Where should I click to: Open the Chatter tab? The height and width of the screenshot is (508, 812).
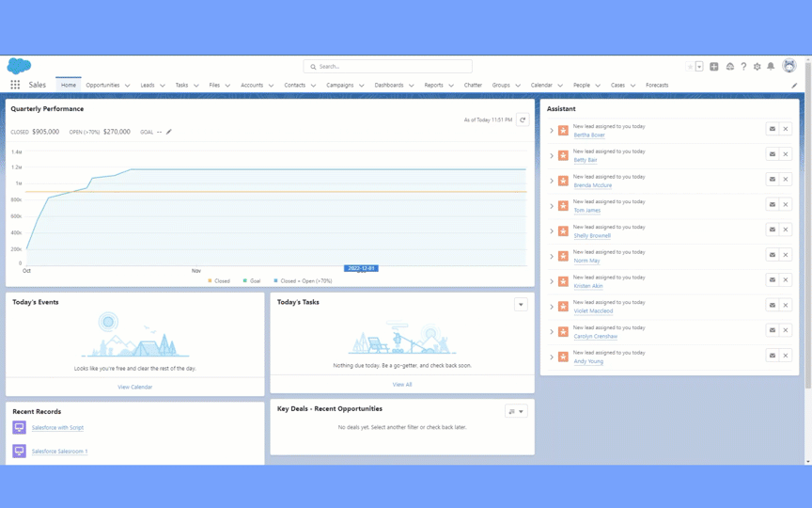coord(473,85)
